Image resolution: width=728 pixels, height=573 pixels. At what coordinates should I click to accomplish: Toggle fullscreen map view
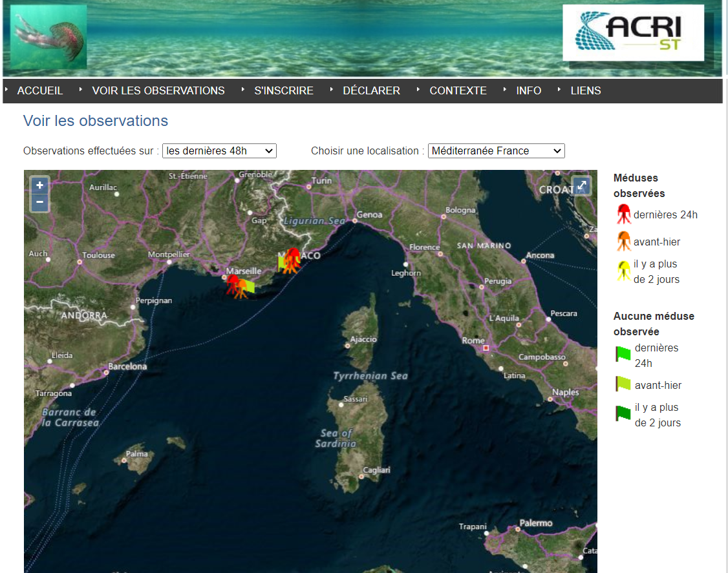tap(581, 186)
